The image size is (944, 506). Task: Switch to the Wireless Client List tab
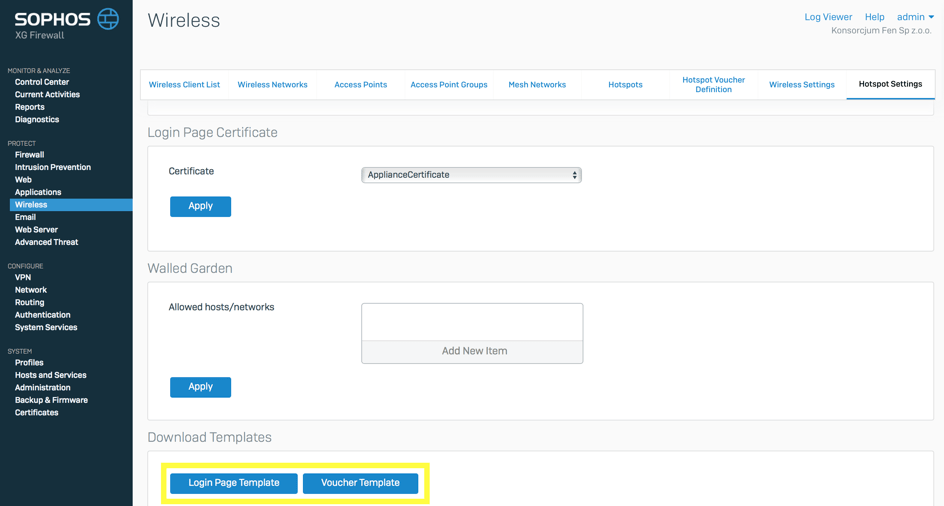[184, 85]
